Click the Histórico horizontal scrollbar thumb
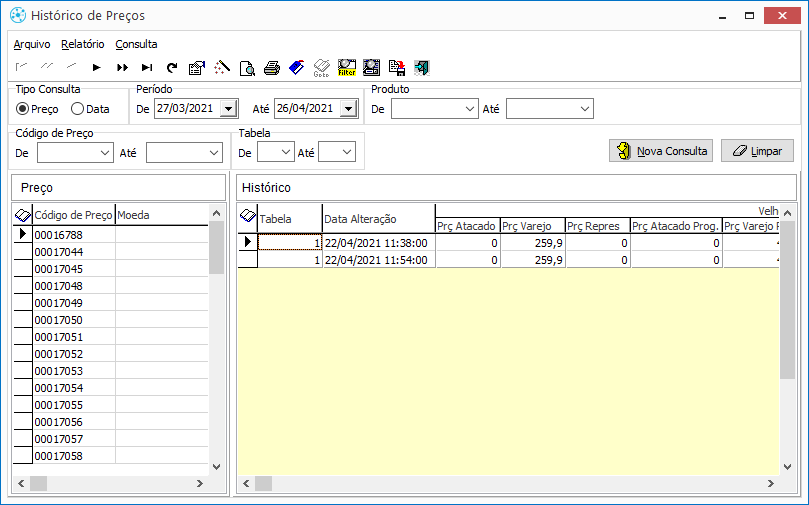 coord(263,483)
